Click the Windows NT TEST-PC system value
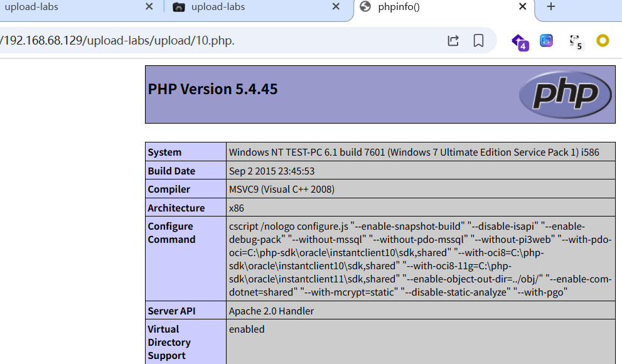The width and height of the screenshot is (622, 364). [x=414, y=153]
